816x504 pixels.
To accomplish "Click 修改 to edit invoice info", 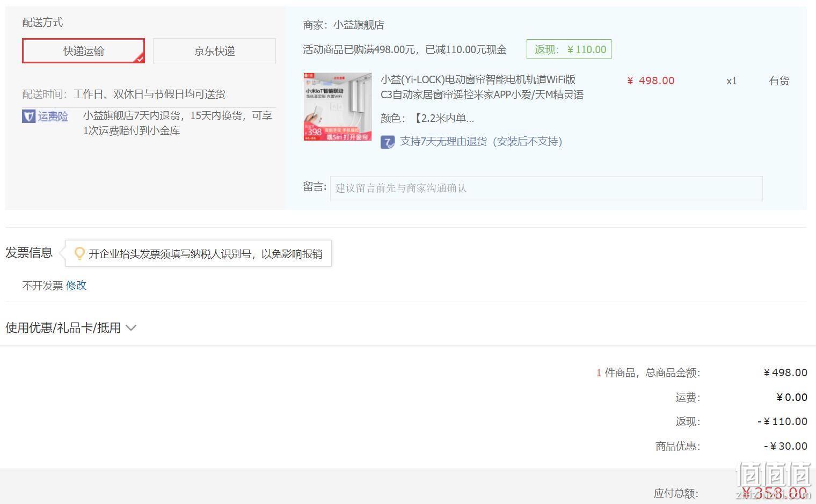I will coord(76,286).
